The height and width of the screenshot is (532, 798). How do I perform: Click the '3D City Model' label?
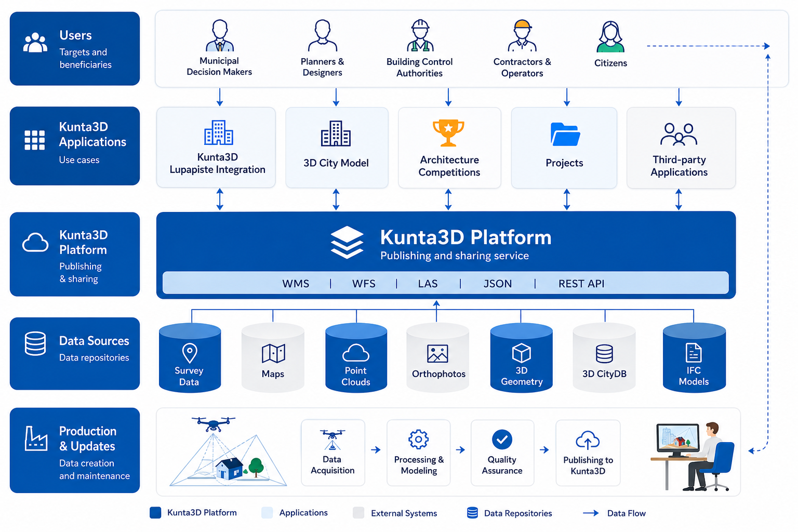click(336, 163)
